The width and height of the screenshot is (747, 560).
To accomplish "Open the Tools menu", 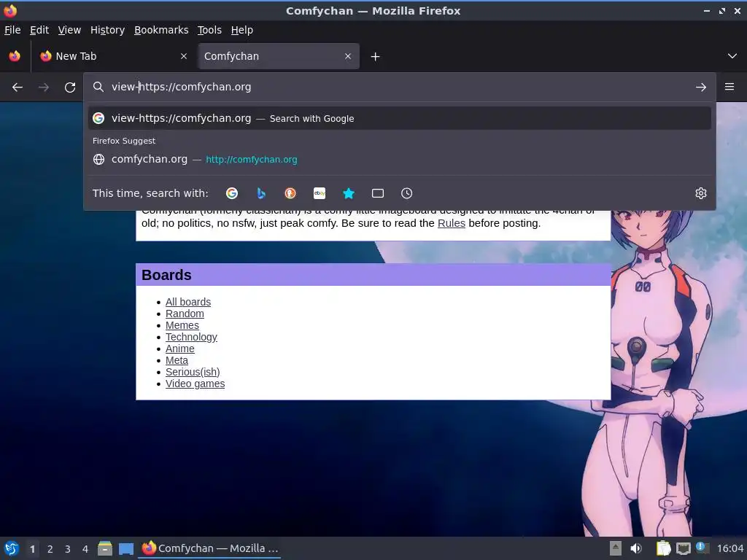I will coord(209,30).
